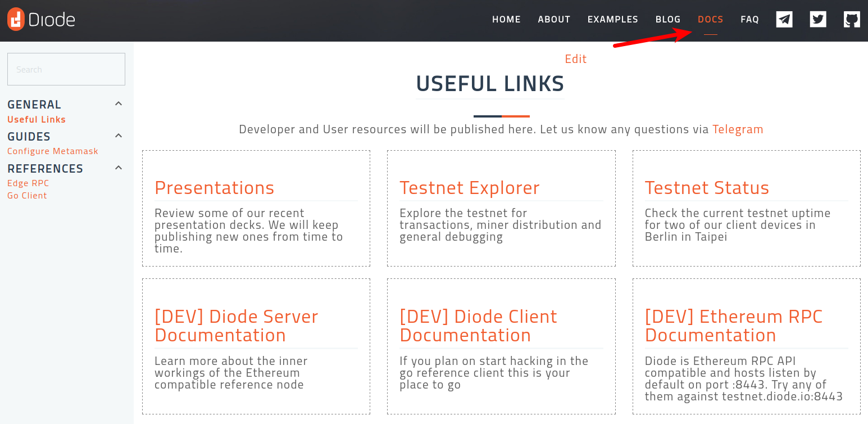Select Useful Links in the sidebar
Viewport: 868px width, 424px height.
37,119
